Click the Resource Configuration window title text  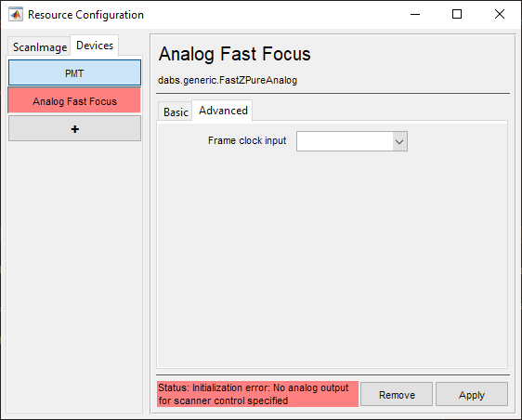click(85, 15)
